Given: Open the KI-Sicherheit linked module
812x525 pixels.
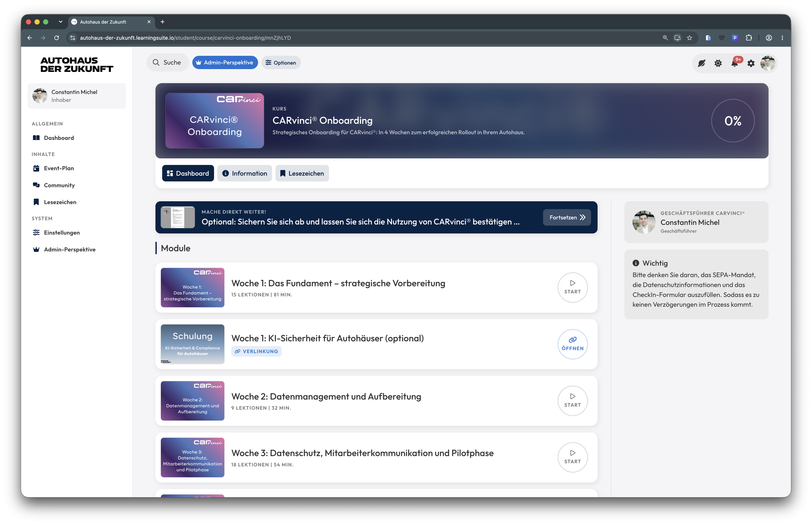Looking at the screenshot, I should click(x=572, y=344).
